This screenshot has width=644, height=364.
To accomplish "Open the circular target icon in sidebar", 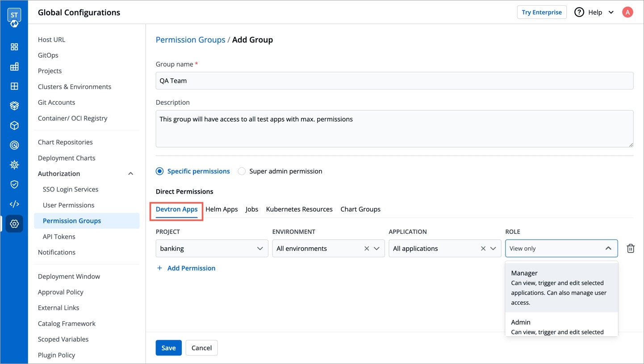I will click(x=14, y=145).
